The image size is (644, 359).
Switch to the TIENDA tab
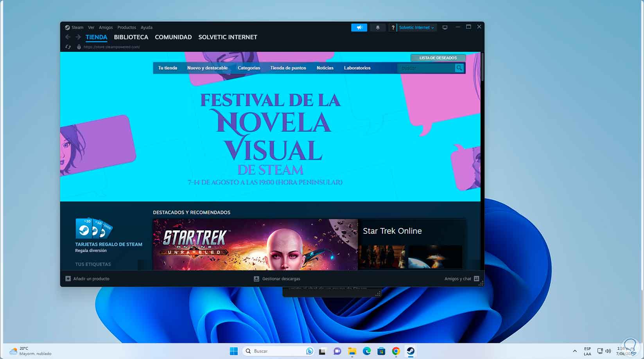coord(96,37)
